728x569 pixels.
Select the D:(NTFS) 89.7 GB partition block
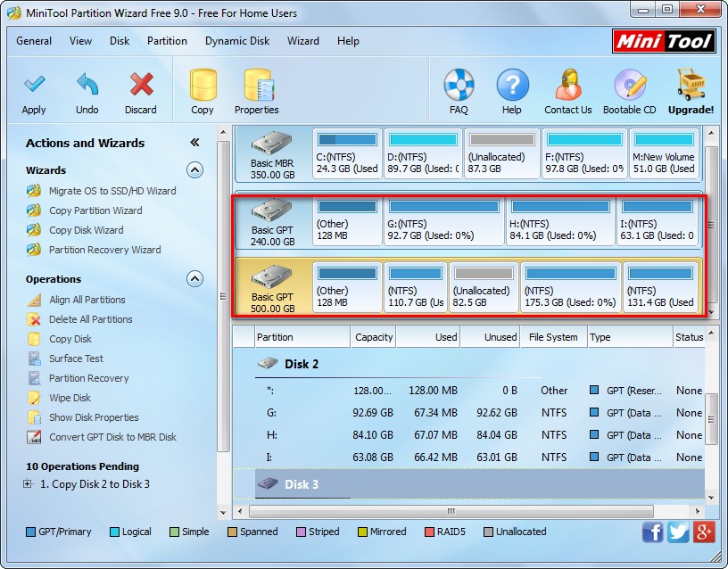(423, 153)
